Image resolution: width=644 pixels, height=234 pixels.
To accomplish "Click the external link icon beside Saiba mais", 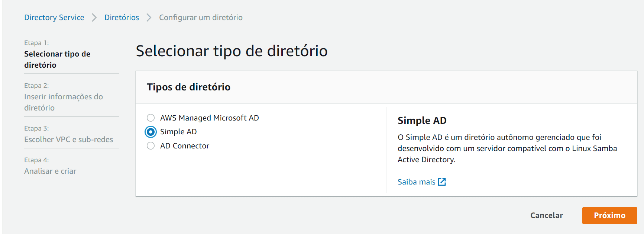I will [442, 182].
